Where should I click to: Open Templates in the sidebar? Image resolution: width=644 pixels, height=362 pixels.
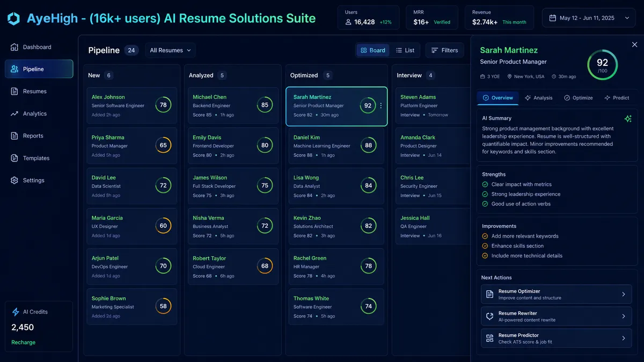[x=39, y=158]
